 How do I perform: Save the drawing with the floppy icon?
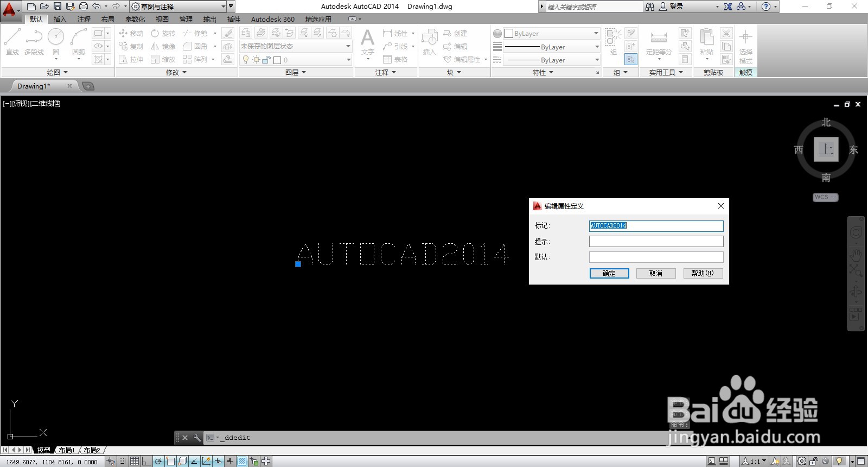coord(57,7)
